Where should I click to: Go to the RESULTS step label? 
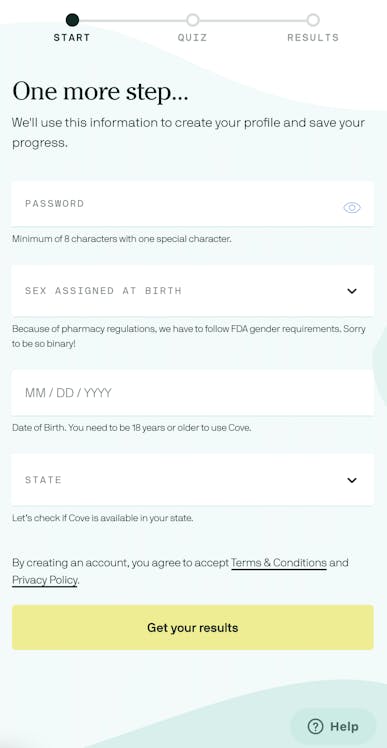pos(313,38)
